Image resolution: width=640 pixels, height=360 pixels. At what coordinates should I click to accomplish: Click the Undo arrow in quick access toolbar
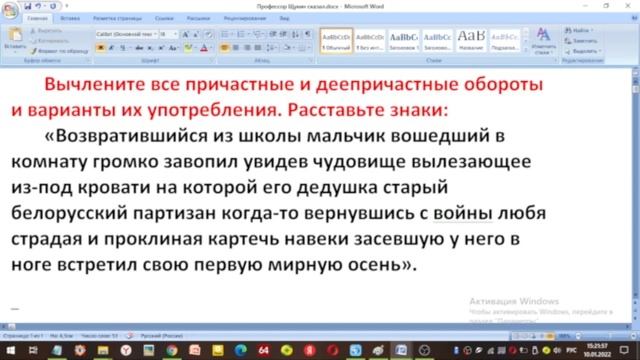click(38, 6)
